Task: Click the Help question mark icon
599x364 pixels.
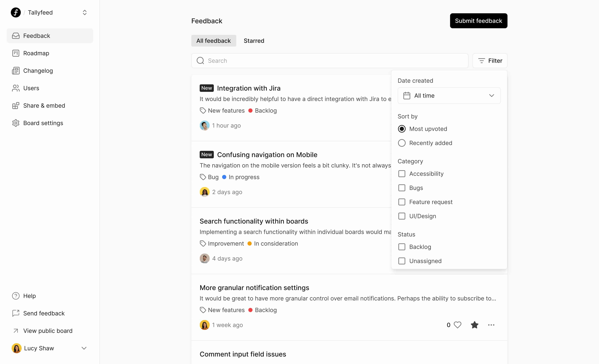Action: pyautogui.click(x=16, y=296)
